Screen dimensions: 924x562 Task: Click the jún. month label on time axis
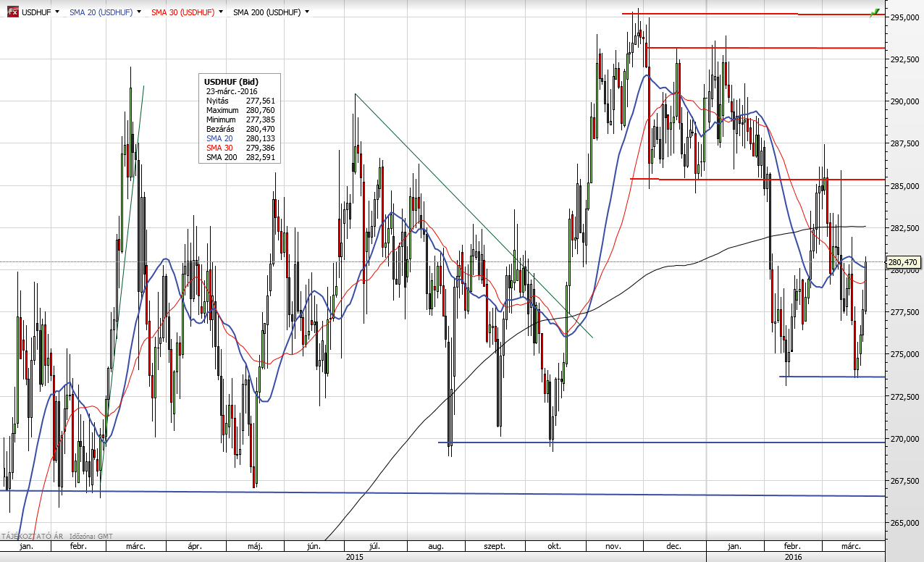pyautogui.click(x=314, y=546)
